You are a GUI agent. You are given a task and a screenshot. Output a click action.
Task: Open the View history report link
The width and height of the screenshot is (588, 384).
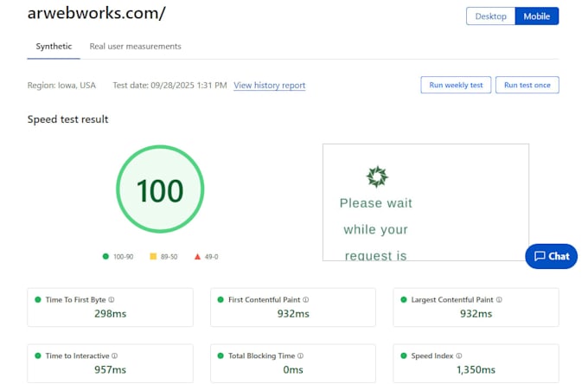pyautogui.click(x=269, y=85)
